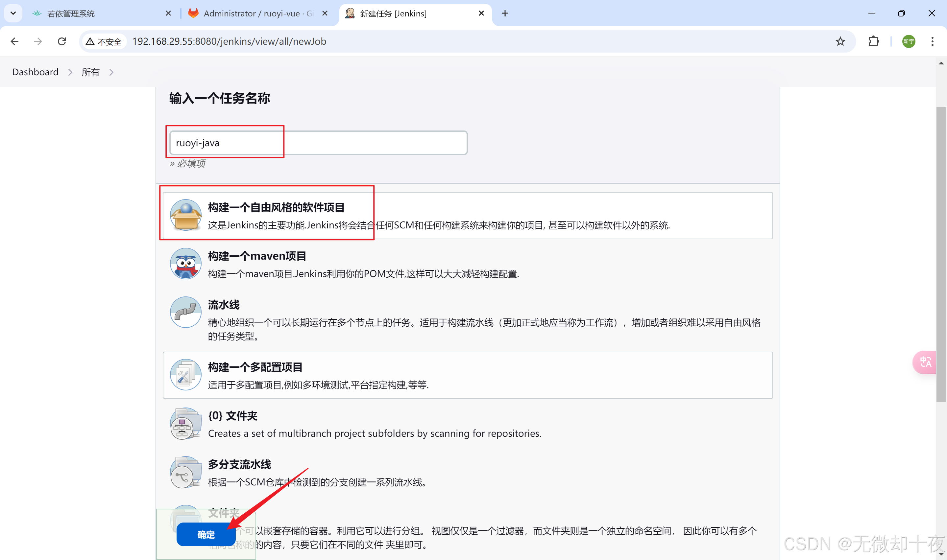947x560 pixels.
Task: Expand the Dashboard breadcrumb chevron
Action: tap(70, 72)
